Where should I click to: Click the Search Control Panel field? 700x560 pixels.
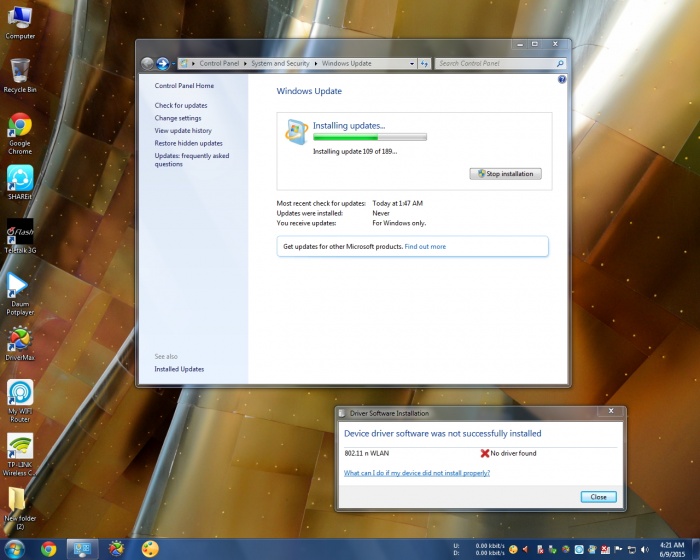pos(495,63)
